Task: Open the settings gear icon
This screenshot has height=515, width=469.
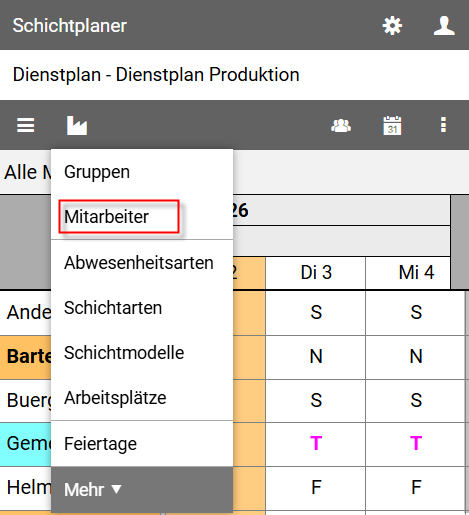Action: (392, 26)
